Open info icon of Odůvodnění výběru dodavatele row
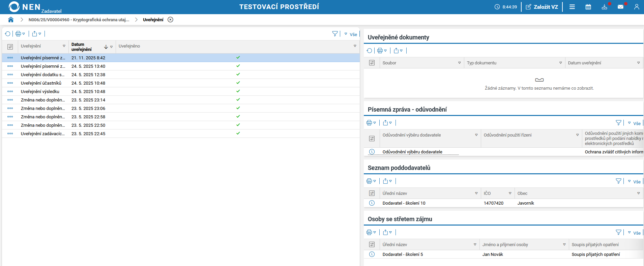This screenshot has width=644, height=266. [372, 152]
